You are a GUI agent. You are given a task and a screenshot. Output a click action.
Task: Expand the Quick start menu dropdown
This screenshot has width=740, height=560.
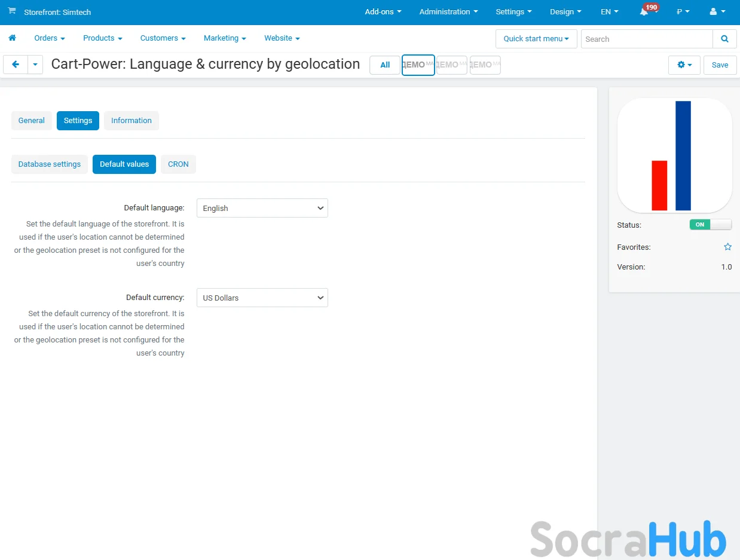click(x=536, y=39)
